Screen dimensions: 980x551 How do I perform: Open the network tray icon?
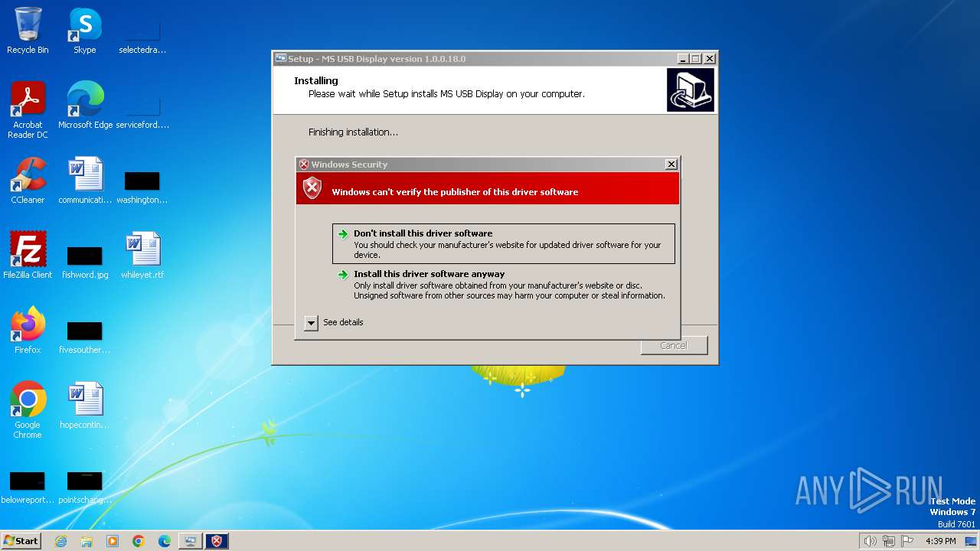pyautogui.click(x=889, y=541)
